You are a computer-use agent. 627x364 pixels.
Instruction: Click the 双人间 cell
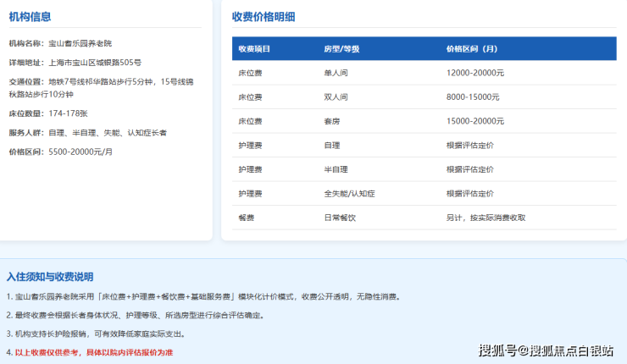point(336,97)
